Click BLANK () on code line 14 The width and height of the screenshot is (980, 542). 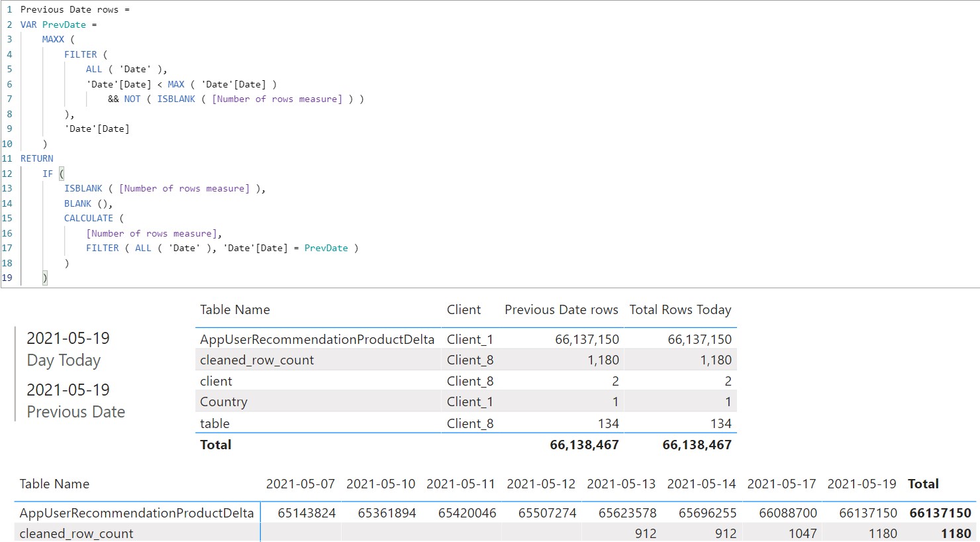tap(88, 203)
